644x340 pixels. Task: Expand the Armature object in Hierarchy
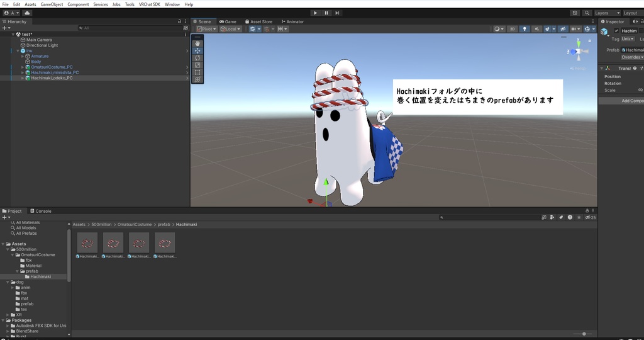[x=23, y=56]
